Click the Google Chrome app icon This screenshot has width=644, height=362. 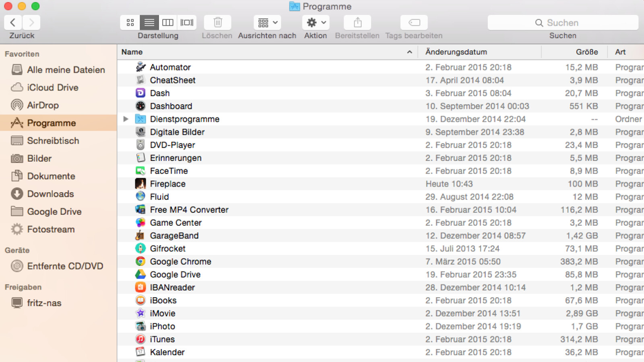coord(140,261)
